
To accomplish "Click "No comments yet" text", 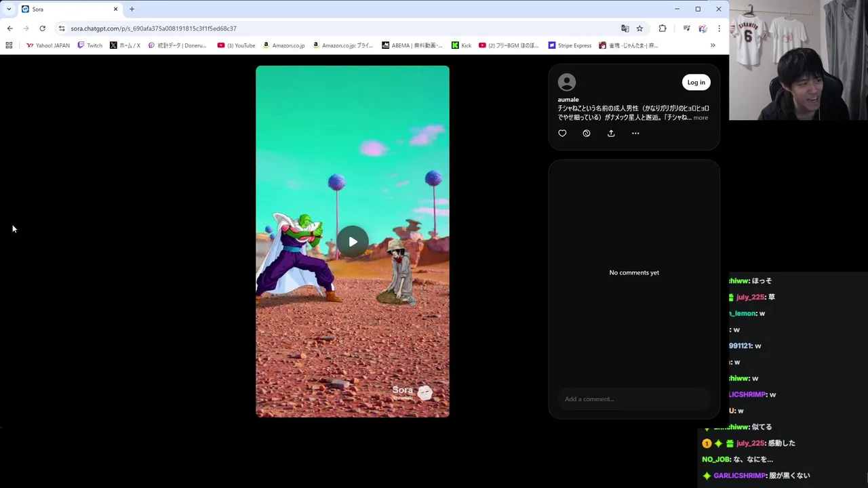I will click(x=634, y=272).
